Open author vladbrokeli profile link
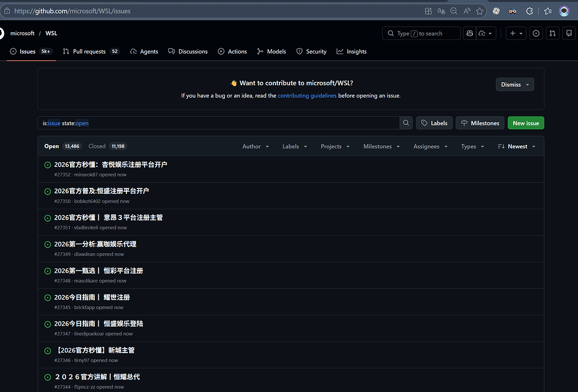 tap(86, 228)
